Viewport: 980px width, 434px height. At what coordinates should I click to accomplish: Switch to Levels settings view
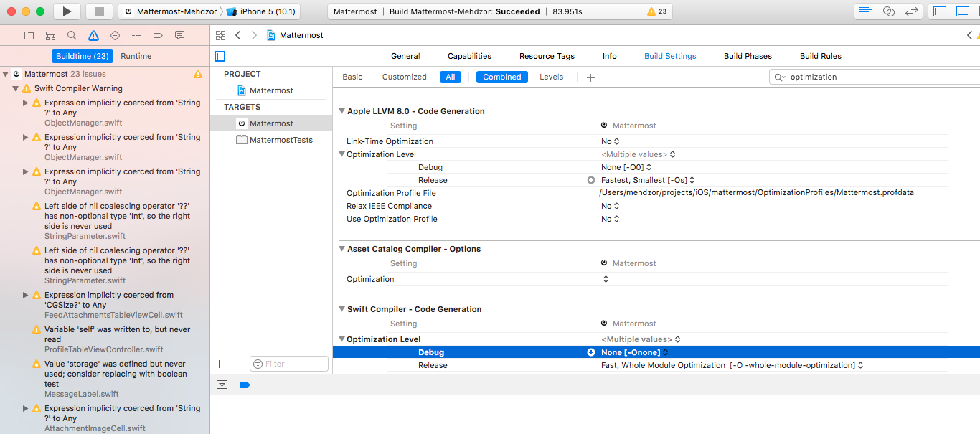(551, 77)
